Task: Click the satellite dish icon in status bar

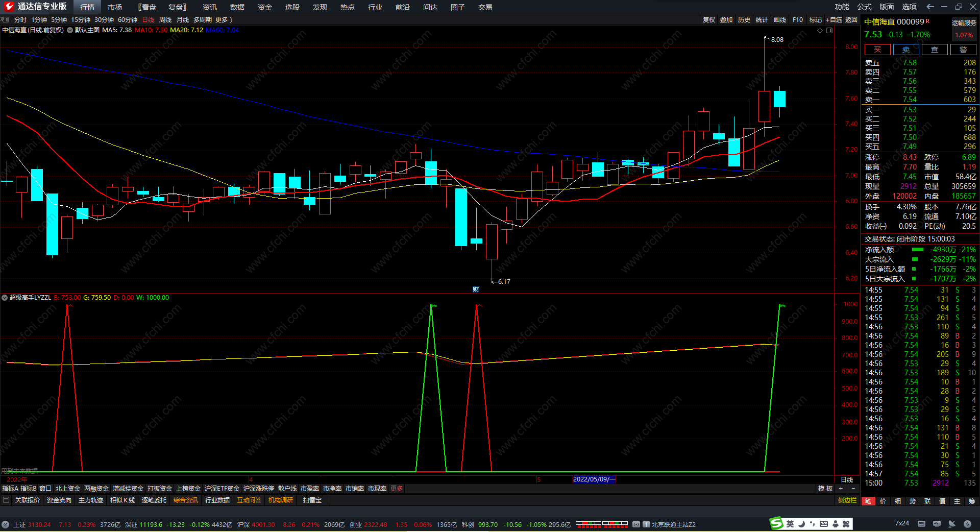Action: tap(952, 524)
